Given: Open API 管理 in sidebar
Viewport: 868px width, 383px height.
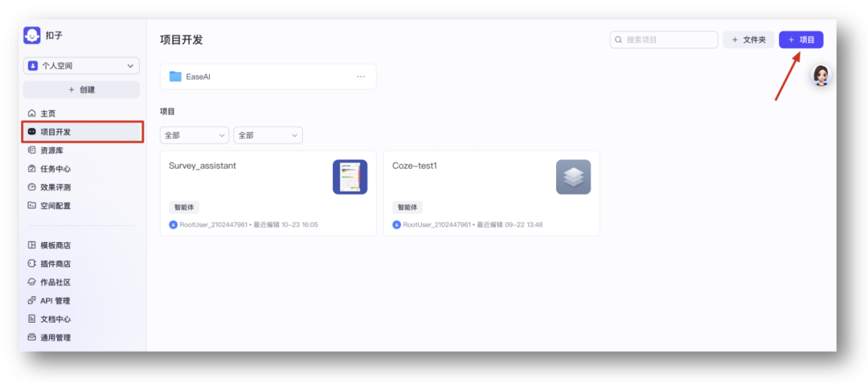Looking at the screenshot, I should 81,301.
